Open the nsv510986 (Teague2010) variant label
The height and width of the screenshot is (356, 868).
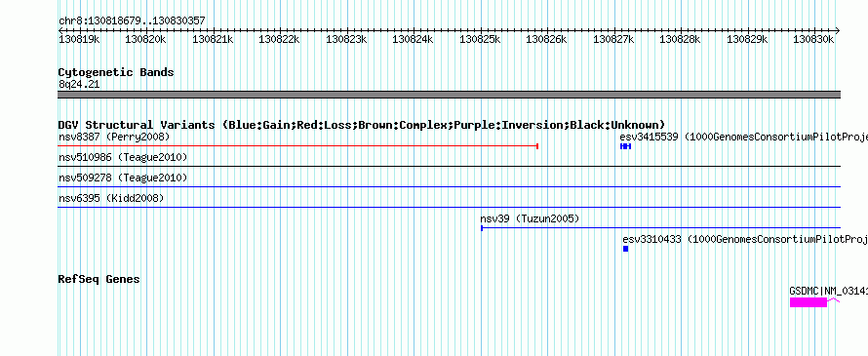pyautogui.click(x=123, y=158)
